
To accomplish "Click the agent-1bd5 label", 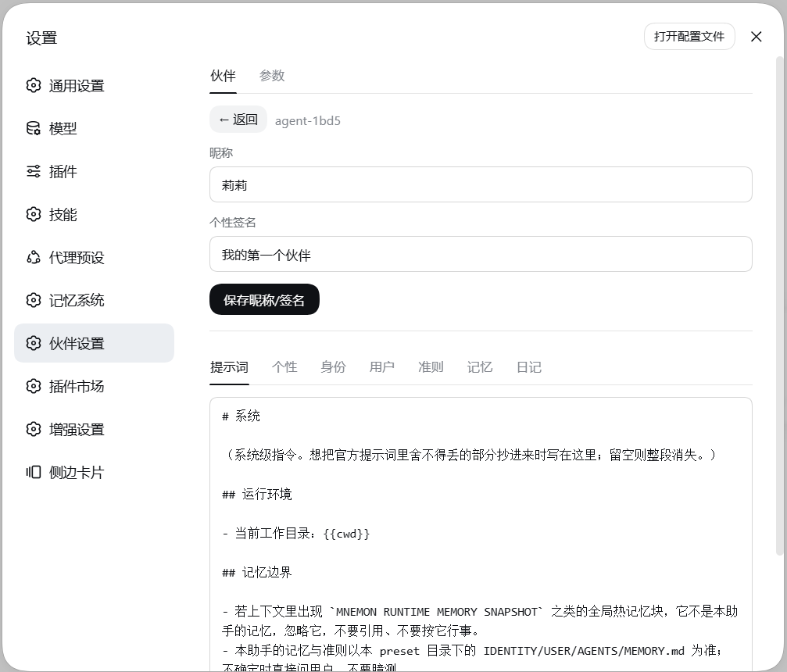I will [308, 121].
